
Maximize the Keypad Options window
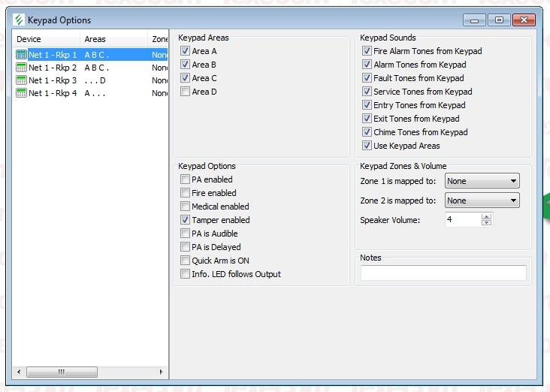pyautogui.click(x=499, y=20)
